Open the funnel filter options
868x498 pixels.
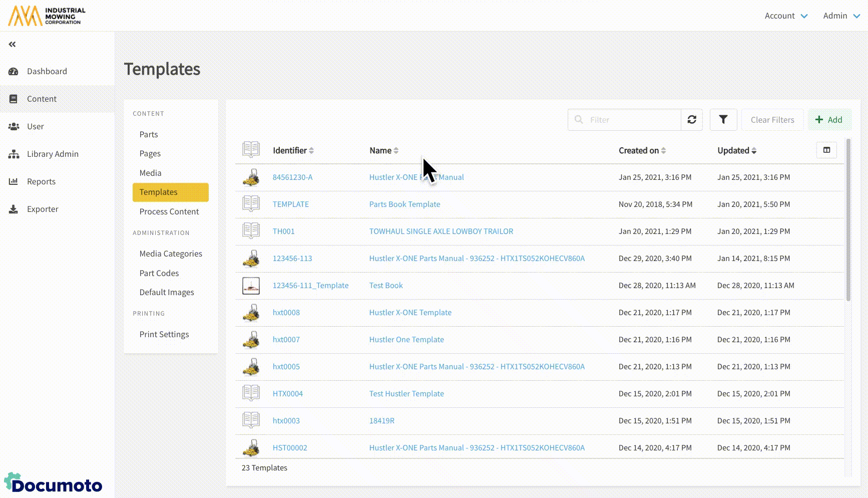pos(723,120)
